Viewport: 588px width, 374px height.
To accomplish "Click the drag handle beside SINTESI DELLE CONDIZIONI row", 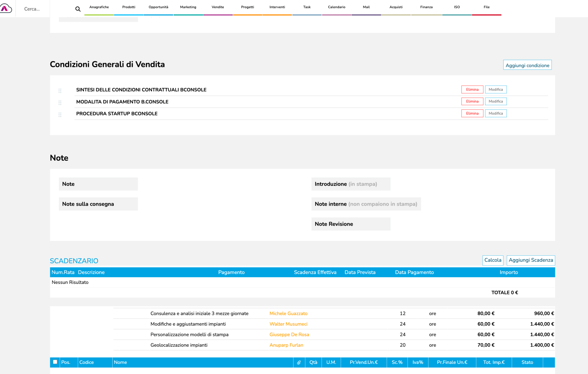I will click(x=60, y=91).
